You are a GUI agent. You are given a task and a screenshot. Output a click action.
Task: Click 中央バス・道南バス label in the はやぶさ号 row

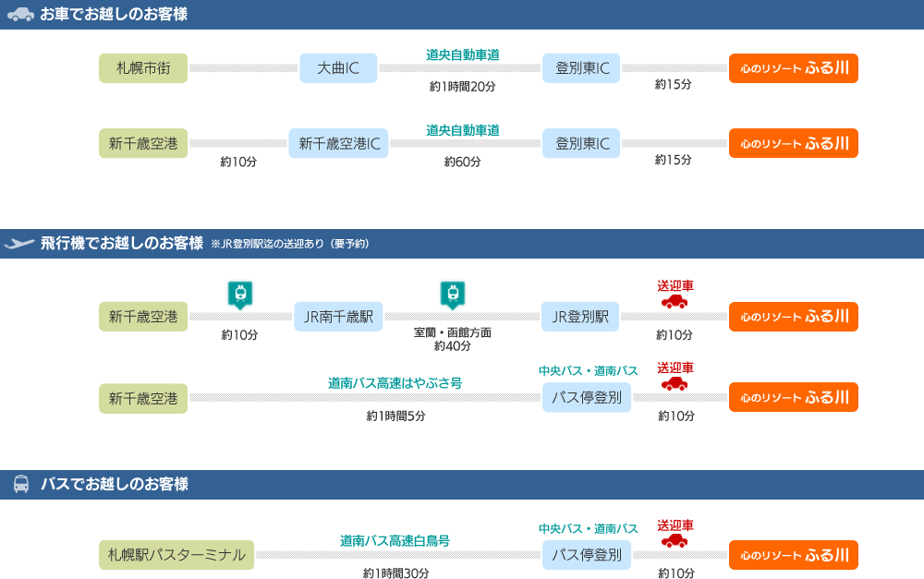pos(588,371)
